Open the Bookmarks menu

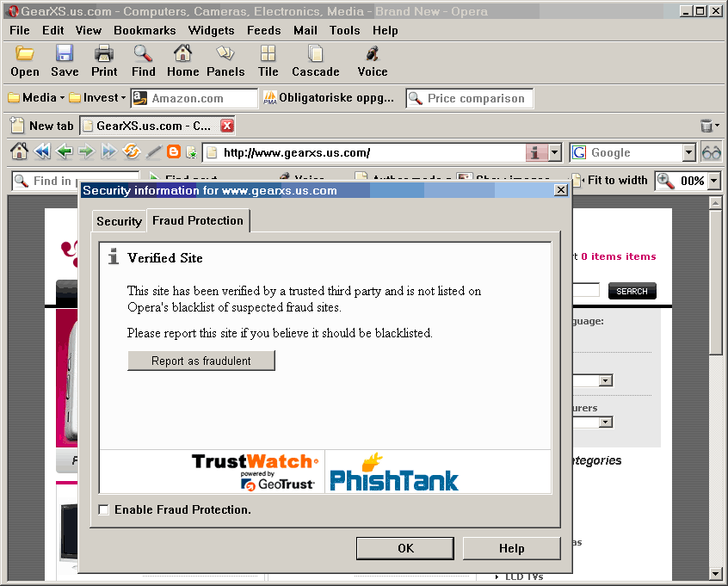point(145,31)
